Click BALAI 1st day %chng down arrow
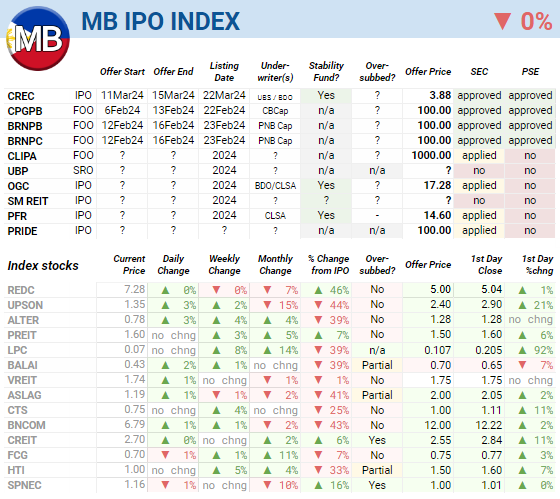 click(522, 365)
